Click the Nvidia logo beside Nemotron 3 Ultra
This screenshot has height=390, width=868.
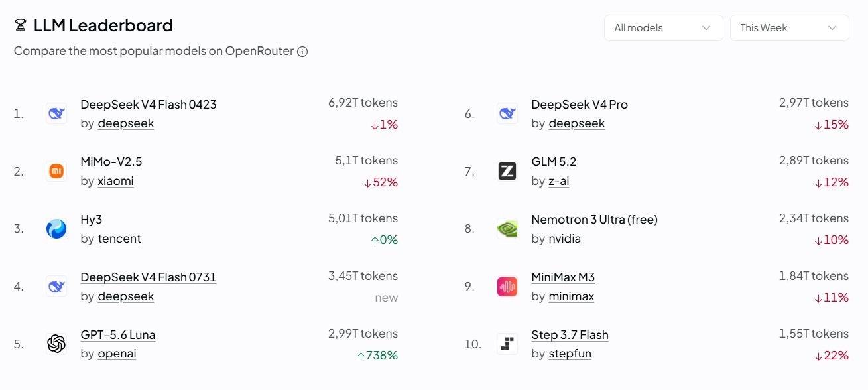click(507, 229)
